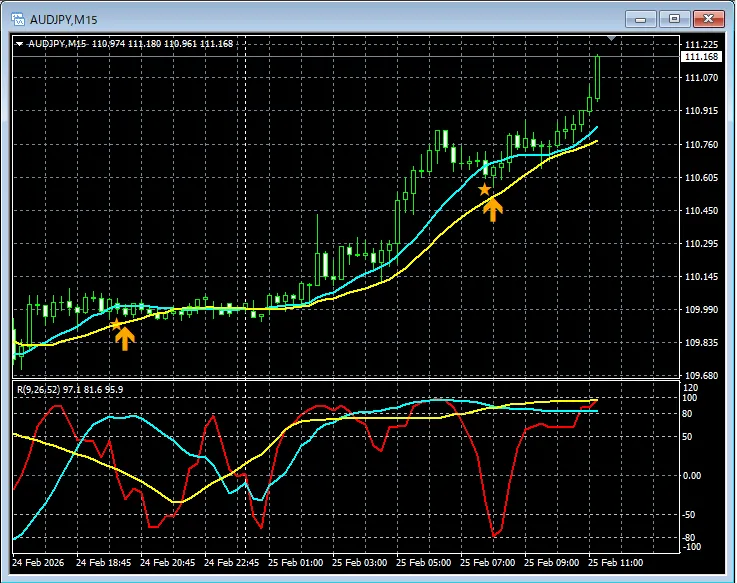Screen dimensions: 737x583
Task: Click the AUDJPY chart window icon in title bar
Action: pos(18,19)
